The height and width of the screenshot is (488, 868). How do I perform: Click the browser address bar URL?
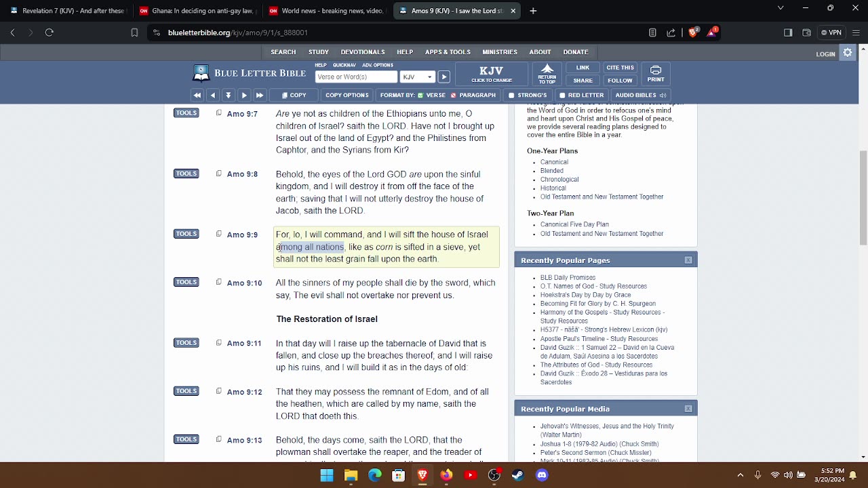[x=237, y=32]
